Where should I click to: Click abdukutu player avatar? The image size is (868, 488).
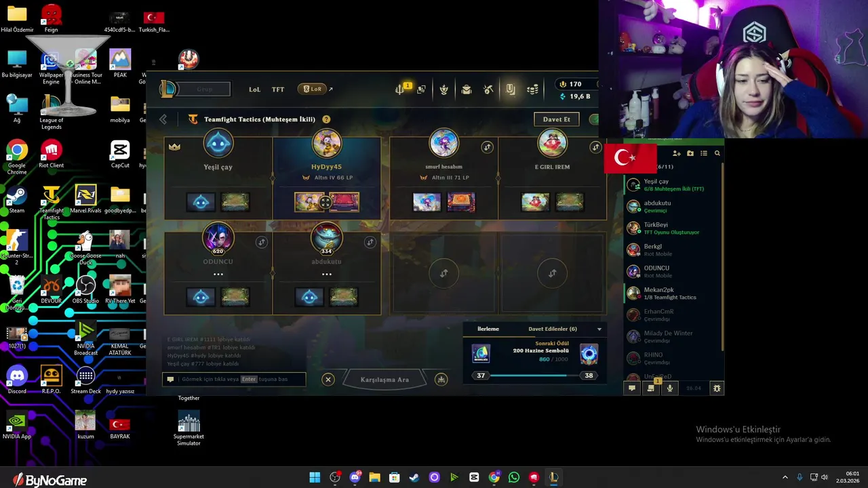pyautogui.click(x=326, y=237)
